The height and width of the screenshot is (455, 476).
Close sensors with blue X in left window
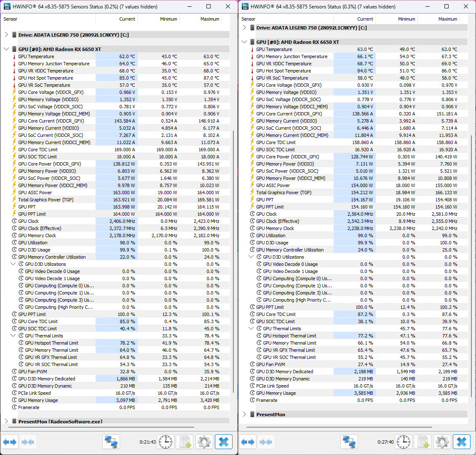coord(224,442)
